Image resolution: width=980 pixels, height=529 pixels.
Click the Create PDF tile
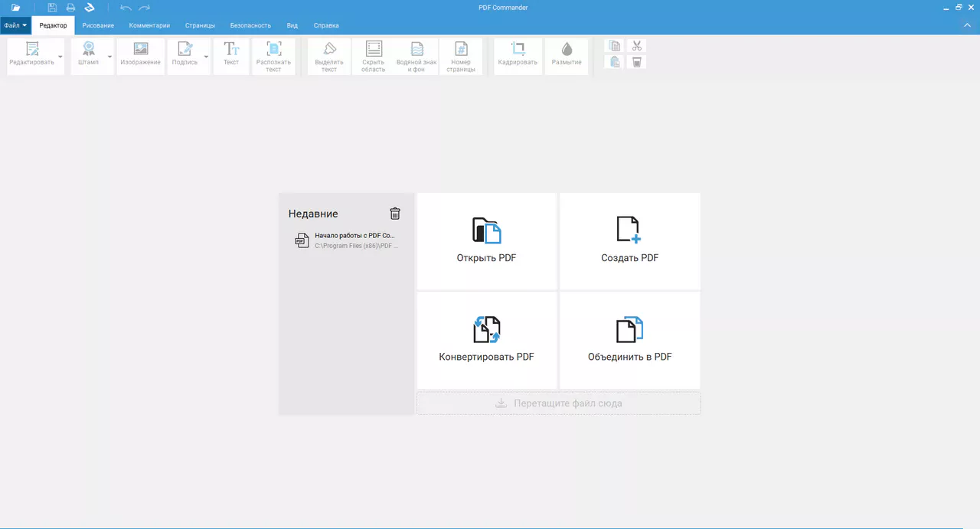[629, 241]
